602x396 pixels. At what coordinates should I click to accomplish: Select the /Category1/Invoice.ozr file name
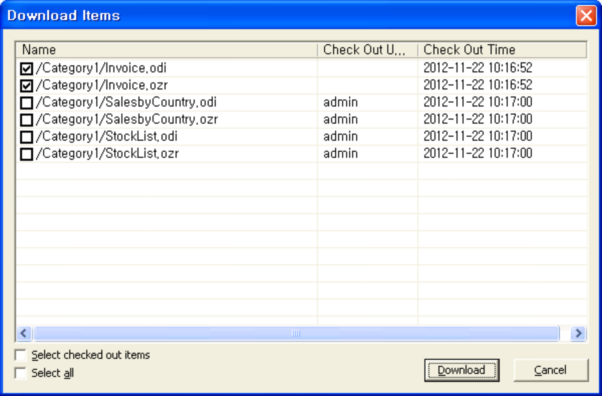pos(101,85)
